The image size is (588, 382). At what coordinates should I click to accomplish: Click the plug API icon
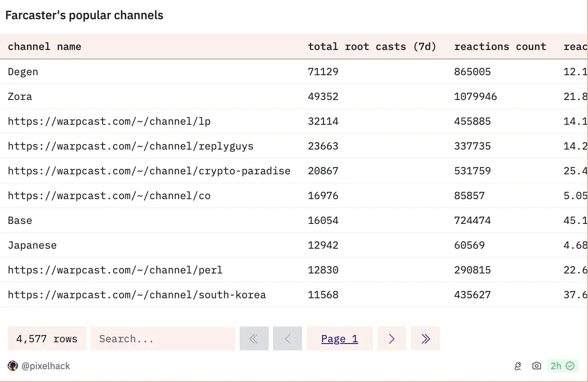pyautogui.click(x=518, y=366)
